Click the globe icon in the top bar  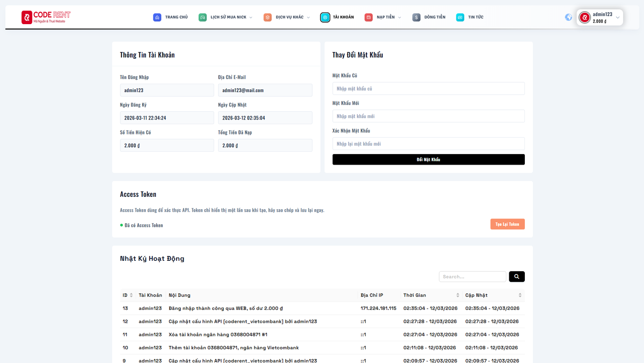pyautogui.click(x=568, y=17)
